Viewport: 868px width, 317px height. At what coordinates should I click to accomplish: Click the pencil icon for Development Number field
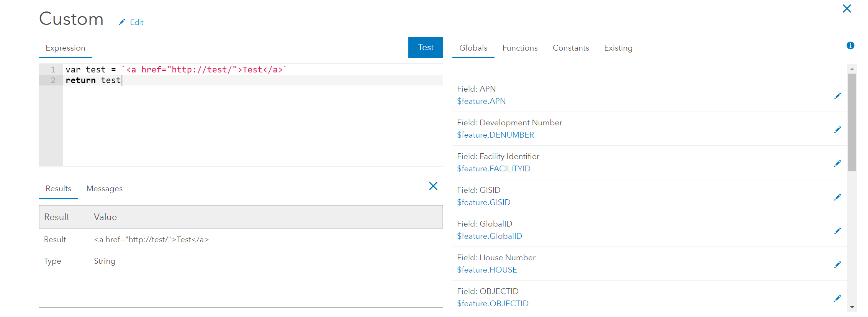pos(837,130)
